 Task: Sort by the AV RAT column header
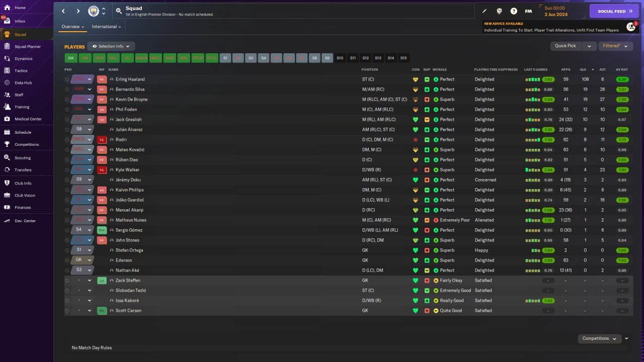pyautogui.click(x=622, y=69)
